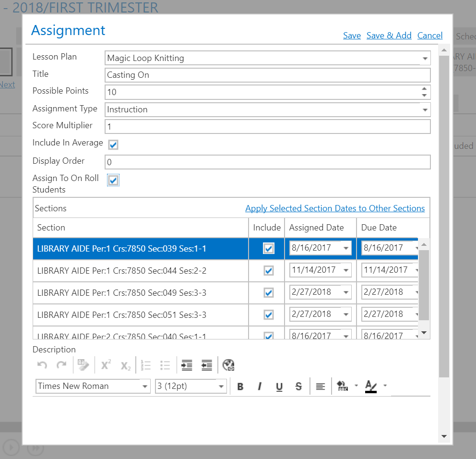Image resolution: width=476 pixels, height=459 pixels.
Task: Open the Times New Roman font dropdown
Action: tap(144, 387)
